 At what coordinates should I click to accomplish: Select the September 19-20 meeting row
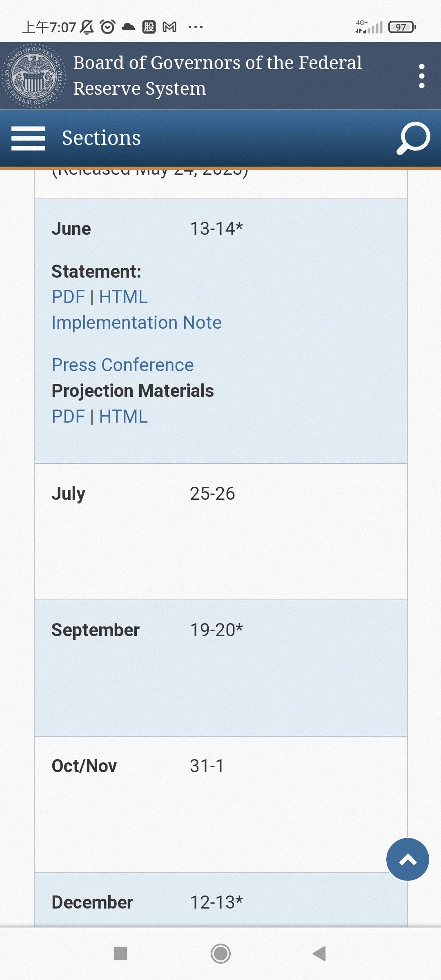click(x=220, y=668)
